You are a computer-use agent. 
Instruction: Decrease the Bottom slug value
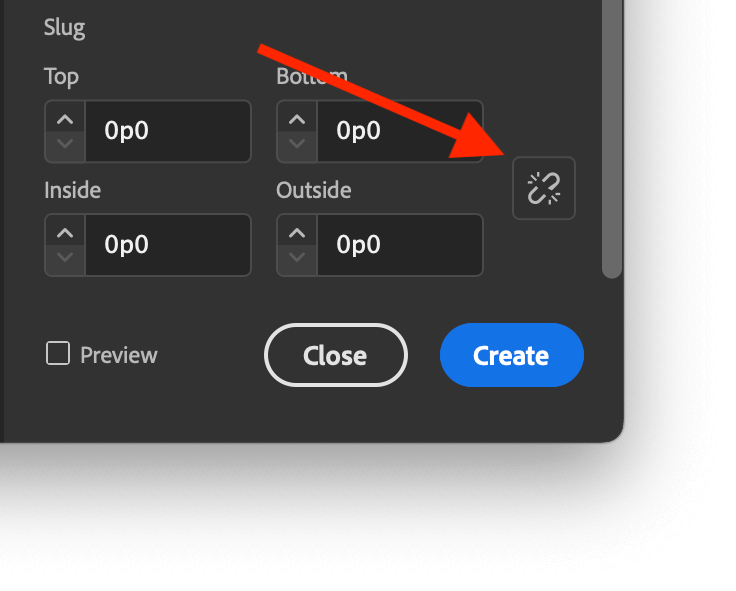(297, 144)
